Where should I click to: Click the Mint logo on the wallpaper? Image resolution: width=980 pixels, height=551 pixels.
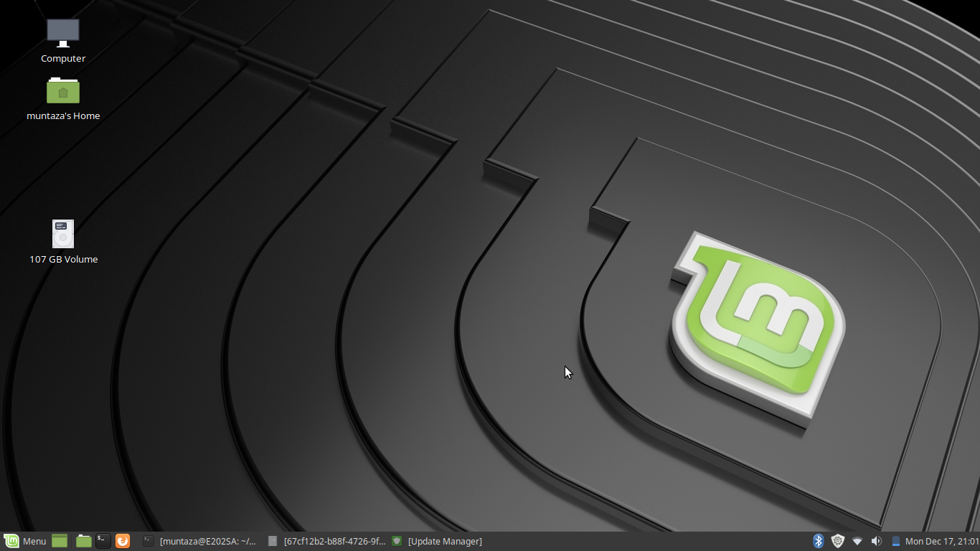[757, 323]
